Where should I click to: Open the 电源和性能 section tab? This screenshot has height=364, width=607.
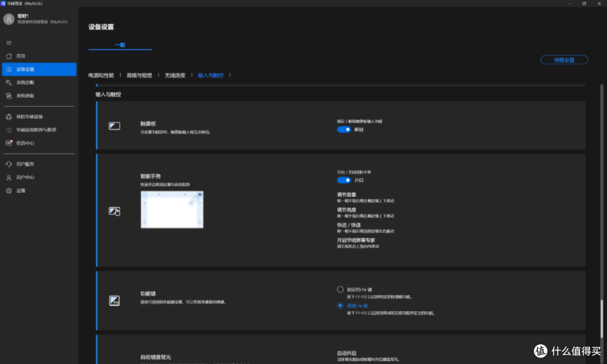point(101,75)
